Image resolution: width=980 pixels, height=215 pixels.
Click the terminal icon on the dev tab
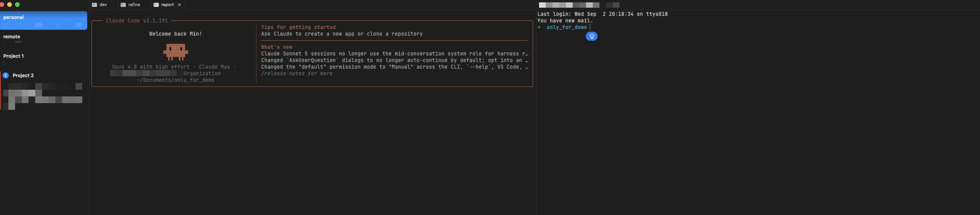pyautogui.click(x=94, y=5)
